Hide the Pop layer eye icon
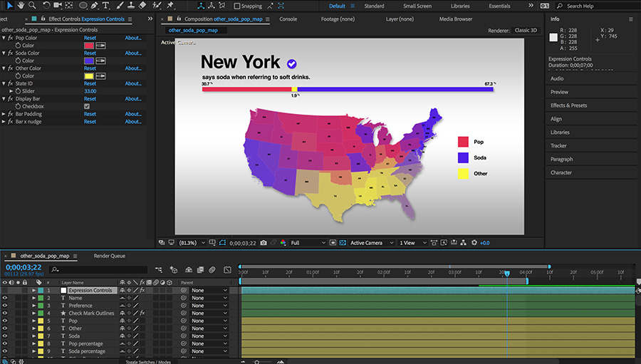This screenshot has height=364, width=641. click(x=4, y=321)
